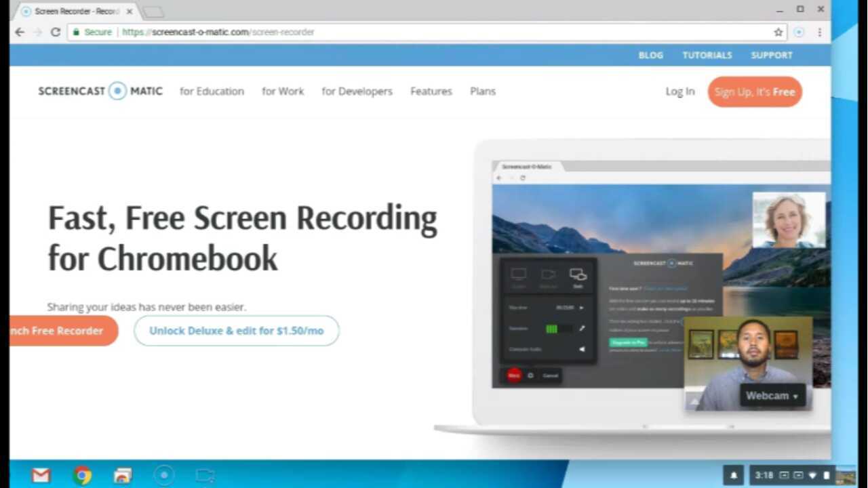Viewport: 868px width, 488px height.
Task: Open the Blog link
Action: click(650, 55)
